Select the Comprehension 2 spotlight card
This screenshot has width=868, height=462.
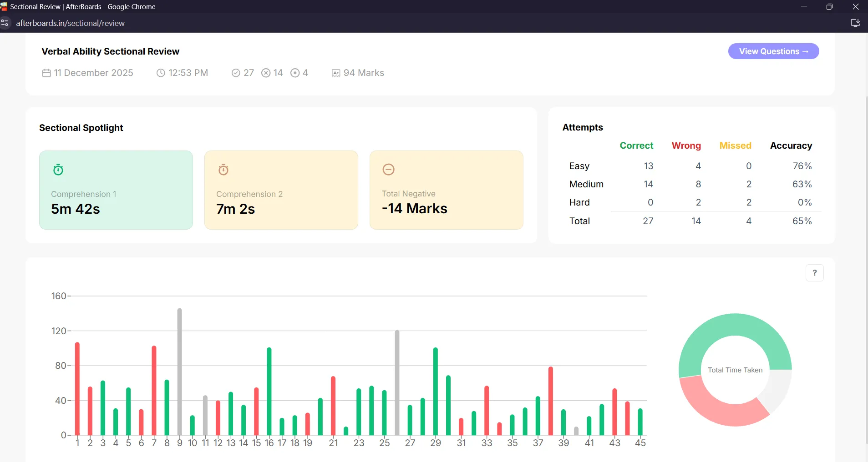click(281, 190)
